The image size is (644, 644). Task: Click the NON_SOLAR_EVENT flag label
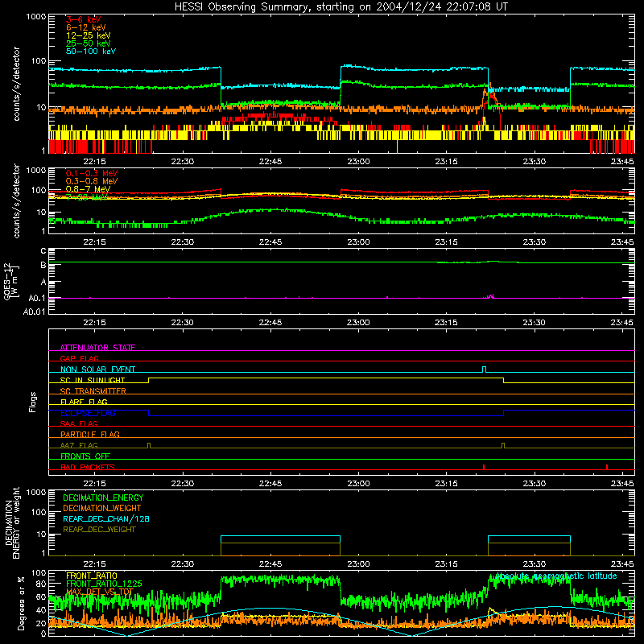point(97,369)
